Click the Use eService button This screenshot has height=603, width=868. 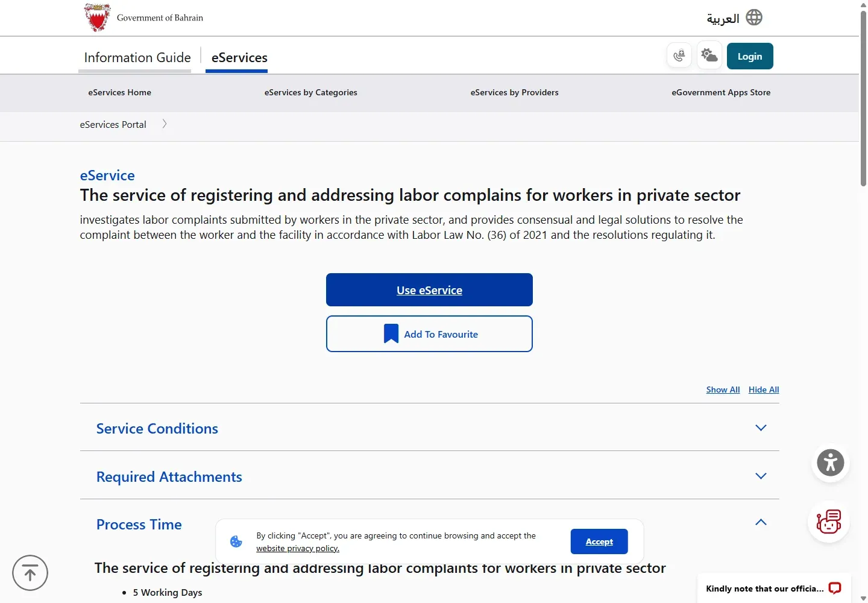tap(429, 290)
